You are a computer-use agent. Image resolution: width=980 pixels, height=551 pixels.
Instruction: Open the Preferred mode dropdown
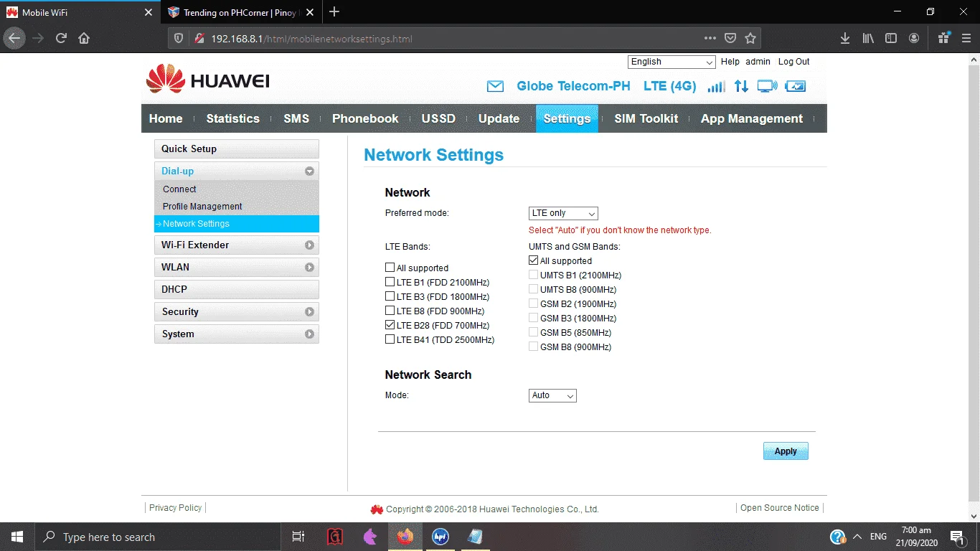563,213
